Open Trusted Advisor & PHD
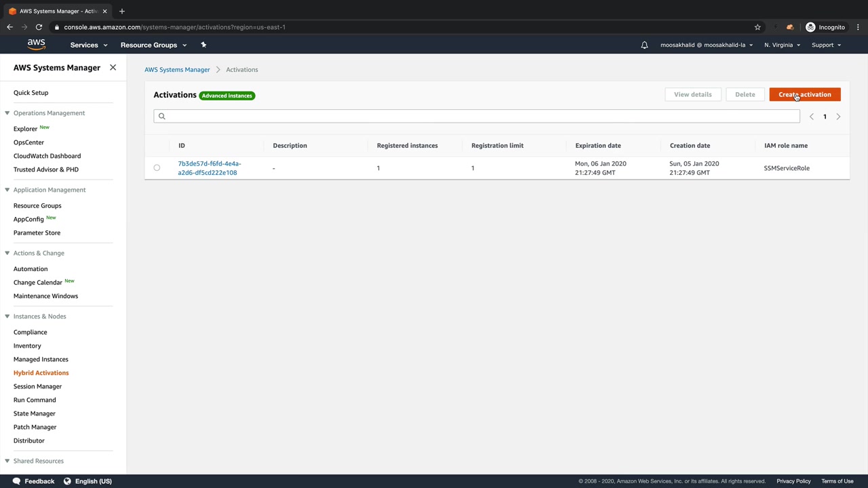The image size is (868, 488). click(46, 169)
